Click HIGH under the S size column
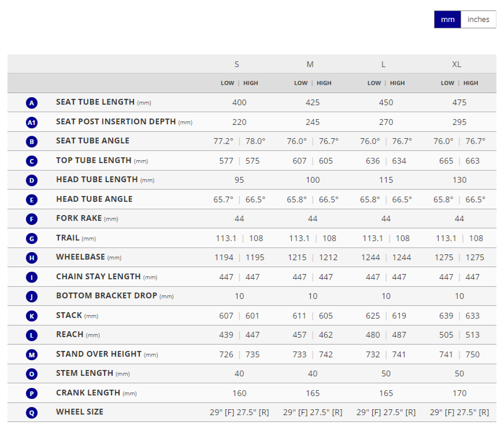Screen dimensions: 504x433 click(x=251, y=83)
